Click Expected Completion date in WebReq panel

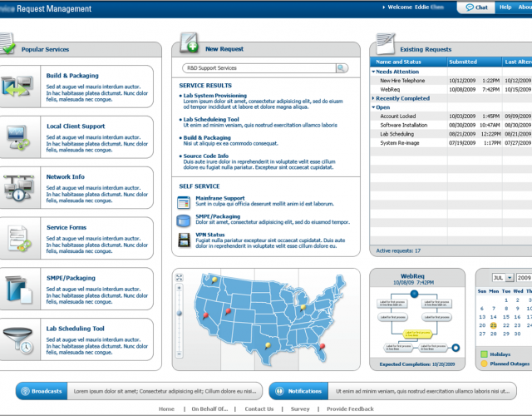click(417, 364)
